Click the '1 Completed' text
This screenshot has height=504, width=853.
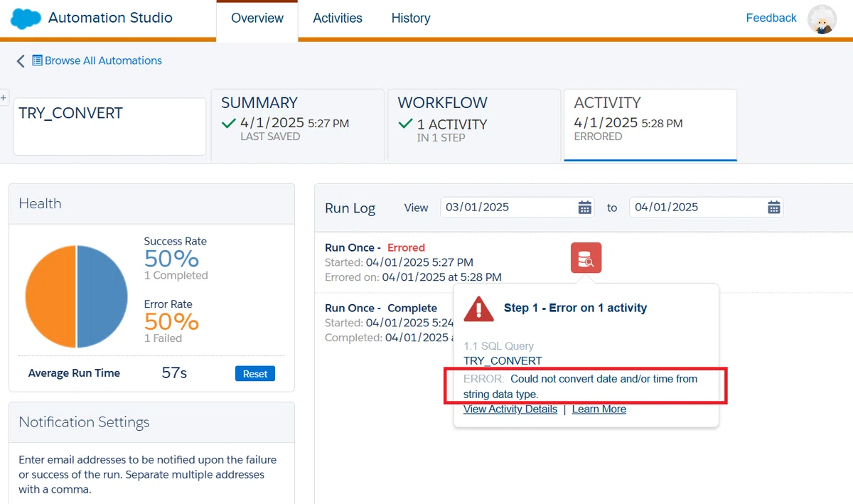click(x=176, y=276)
